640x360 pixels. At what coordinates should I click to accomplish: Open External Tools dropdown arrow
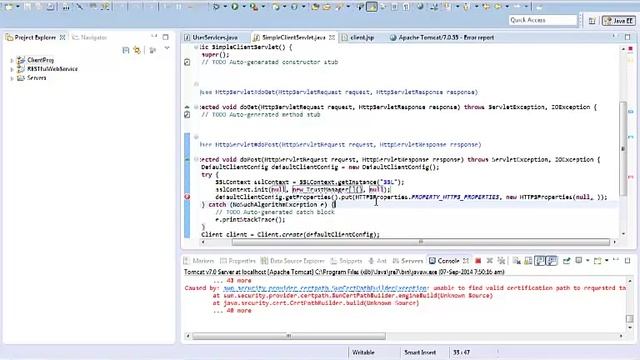[263, 7]
